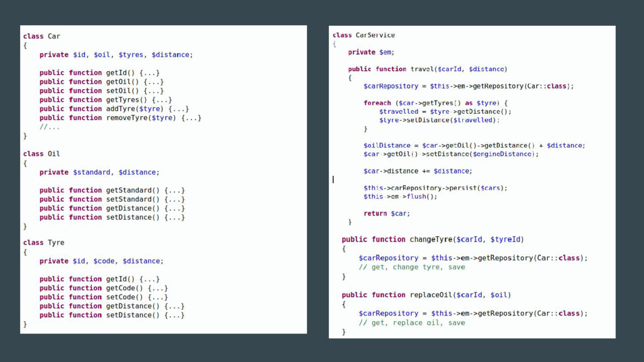This screenshot has height=362, width=644.
Task: Select the getId() line inside class Car
Action: point(99,73)
